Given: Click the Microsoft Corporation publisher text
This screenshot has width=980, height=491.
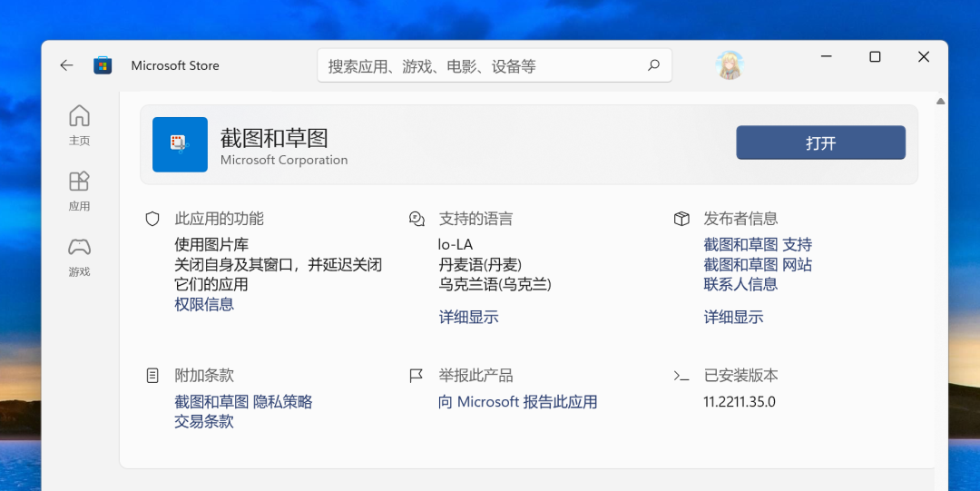Looking at the screenshot, I should pos(284,160).
